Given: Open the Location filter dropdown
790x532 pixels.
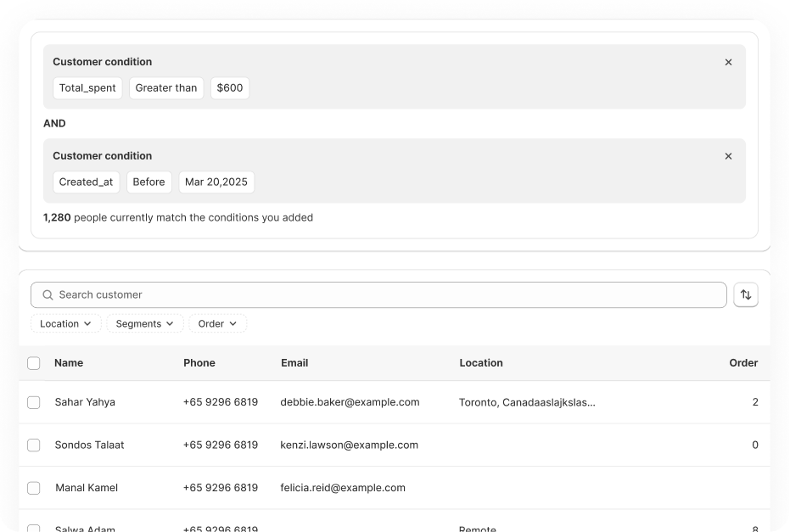Looking at the screenshot, I should coord(65,323).
